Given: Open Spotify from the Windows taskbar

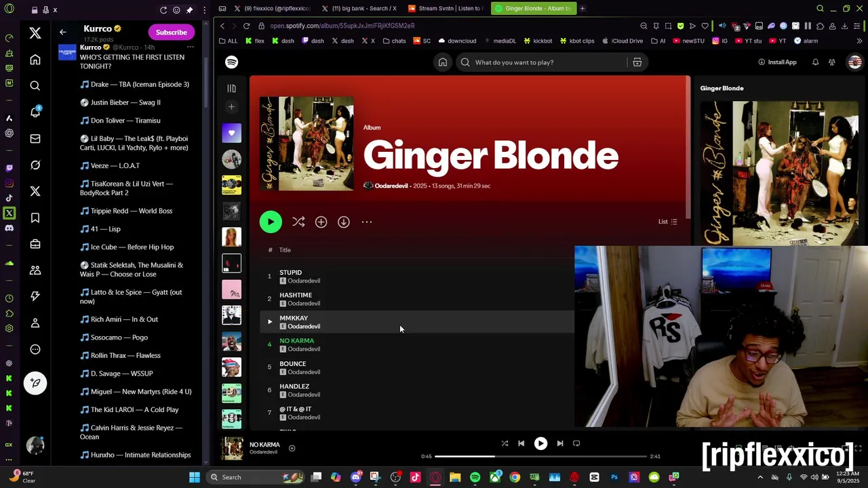Looking at the screenshot, I should tap(475, 477).
